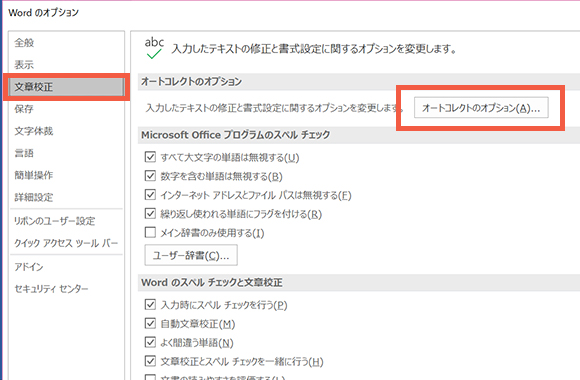Open ユーザー辞書(C)... dialog
The width and height of the screenshot is (580, 380).
point(191,255)
